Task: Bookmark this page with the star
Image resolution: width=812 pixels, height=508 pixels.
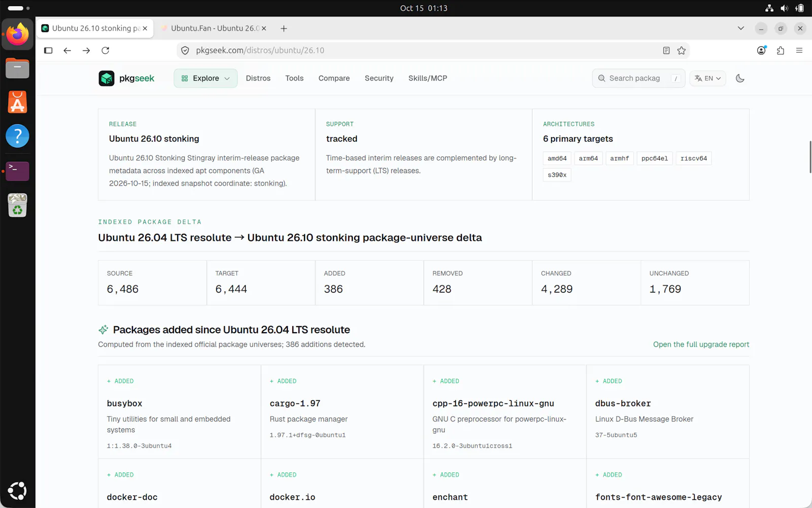Action: [682, 50]
